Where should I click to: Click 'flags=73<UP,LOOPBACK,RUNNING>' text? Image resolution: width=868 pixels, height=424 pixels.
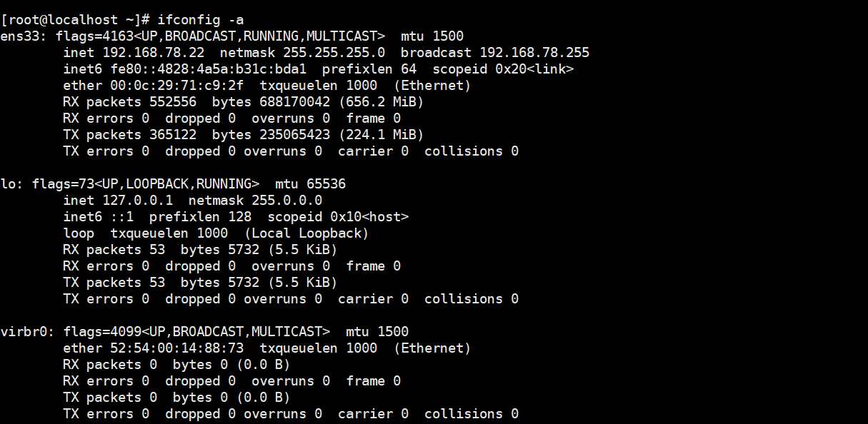pyautogui.click(x=146, y=184)
